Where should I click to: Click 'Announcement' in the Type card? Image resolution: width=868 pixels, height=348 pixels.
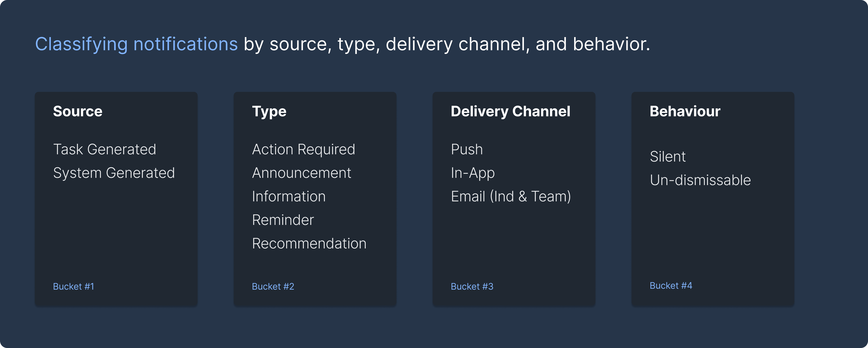(301, 173)
